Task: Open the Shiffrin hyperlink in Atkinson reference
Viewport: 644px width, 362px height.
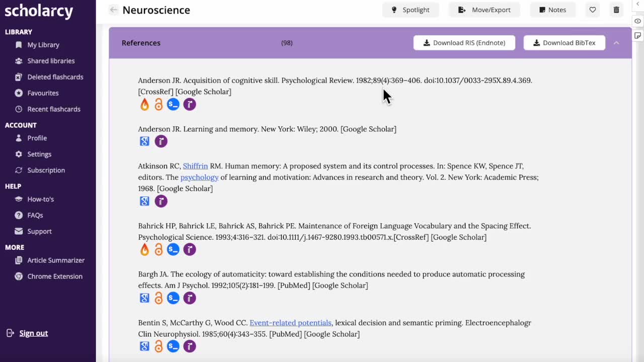Action: tap(195, 166)
